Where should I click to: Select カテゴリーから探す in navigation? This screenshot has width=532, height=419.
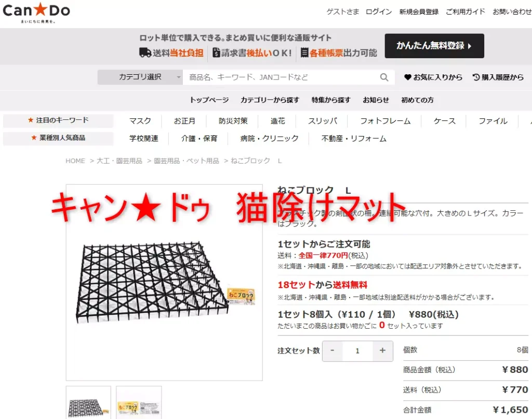click(270, 100)
